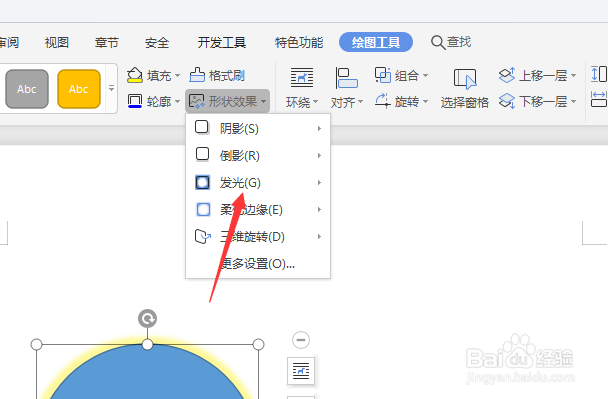Click the Align (对齐) icon

346,78
